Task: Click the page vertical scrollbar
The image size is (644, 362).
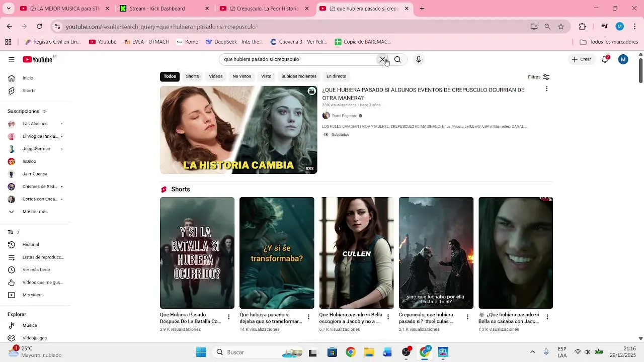Action: point(640,70)
